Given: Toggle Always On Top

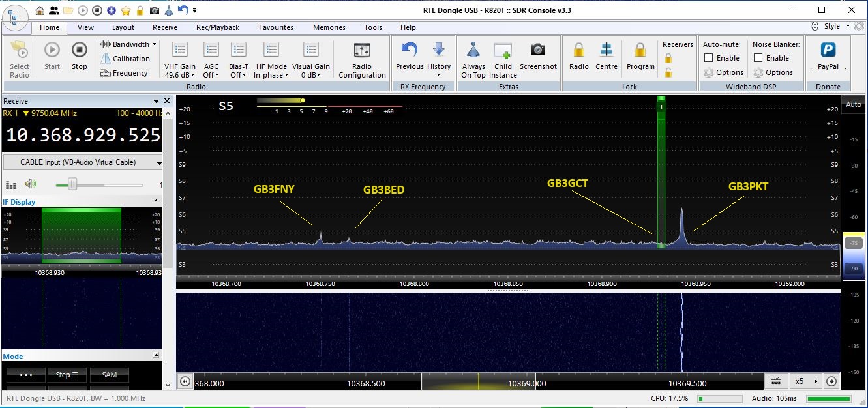Looking at the screenshot, I should click(473, 51).
